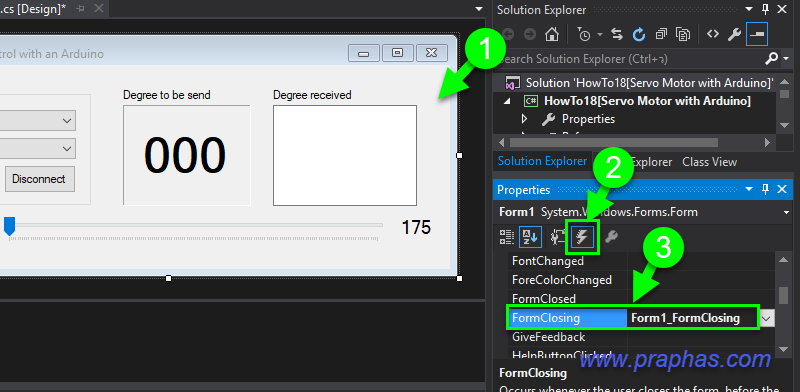Click the Properties grid scroll down arrow
Viewport: 800px width, 392px height.
784,350
